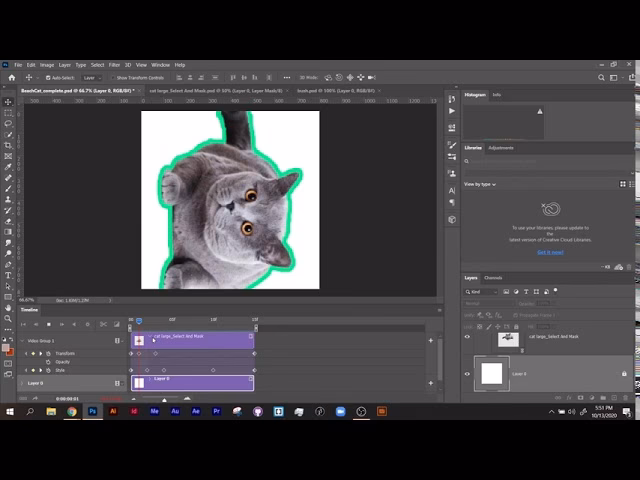This screenshot has width=640, height=480.
Task: Toggle the Auto-Select checkbox
Action: tap(48, 78)
